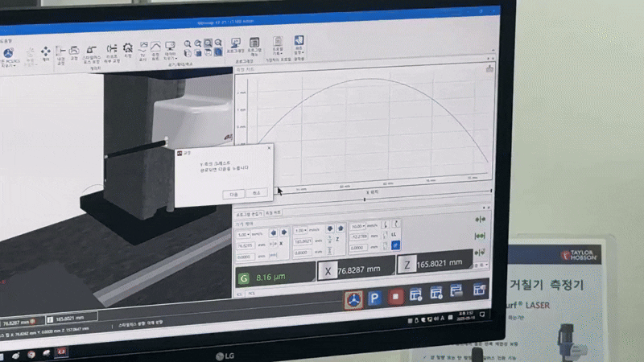Image resolution: width=644 pixels, height=362 pixels.
Task: Click the red app icon in Windows taskbar
Action: [61, 352]
